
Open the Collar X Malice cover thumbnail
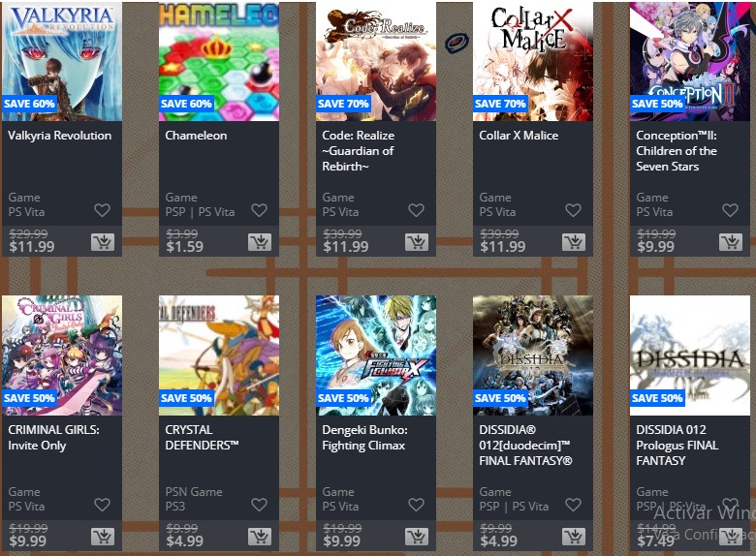(x=533, y=61)
